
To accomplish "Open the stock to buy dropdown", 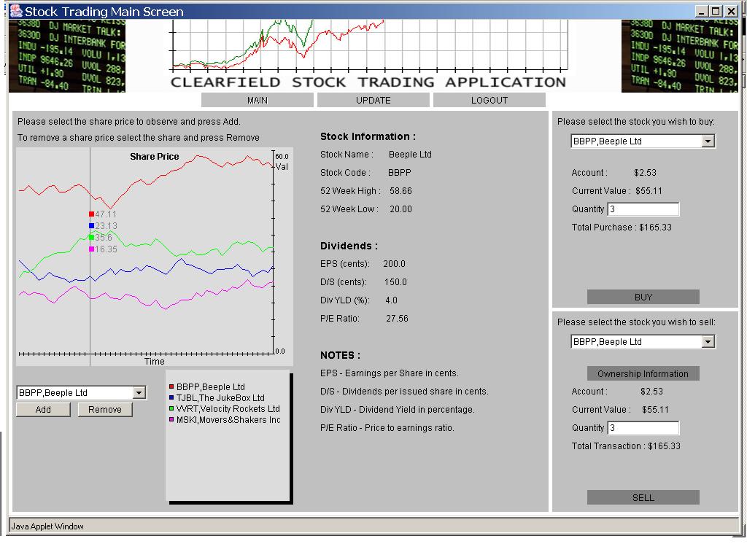I will pyautogui.click(x=708, y=141).
